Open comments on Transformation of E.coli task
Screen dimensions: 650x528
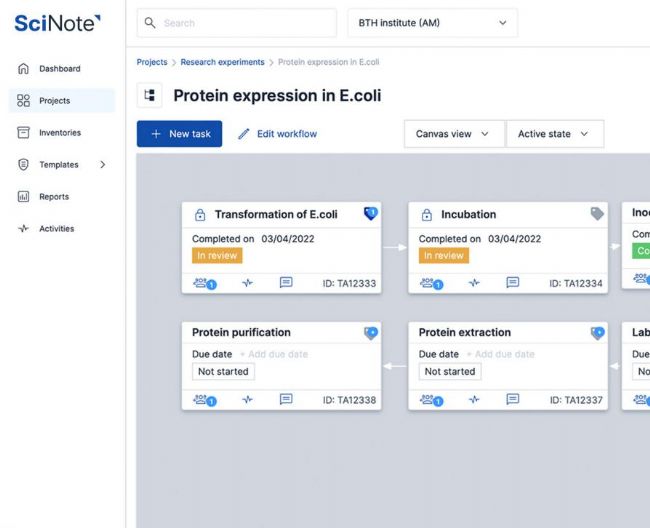tap(286, 283)
